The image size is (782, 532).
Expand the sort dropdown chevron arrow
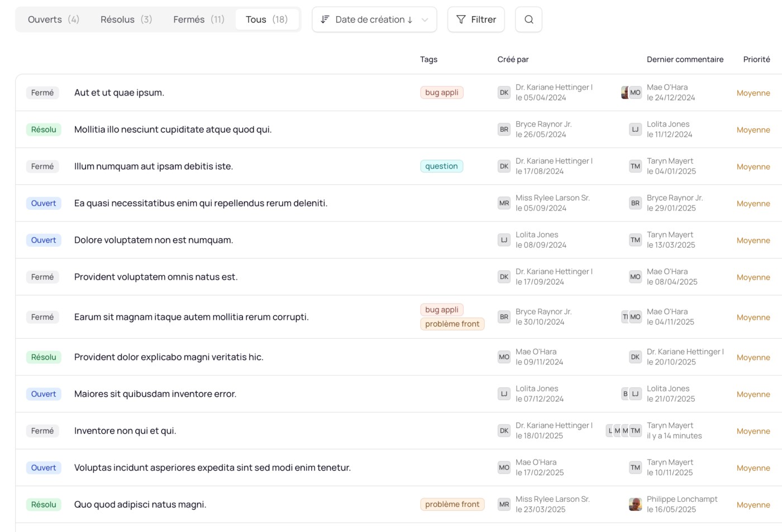(425, 20)
